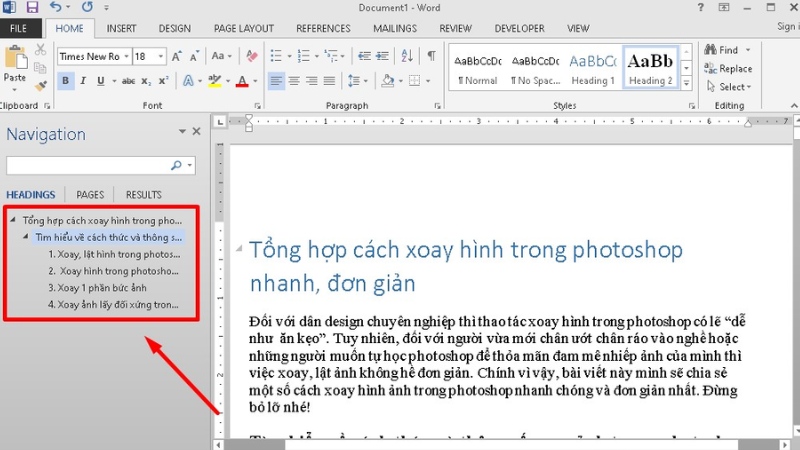Shrink the font size

click(194, 56)
